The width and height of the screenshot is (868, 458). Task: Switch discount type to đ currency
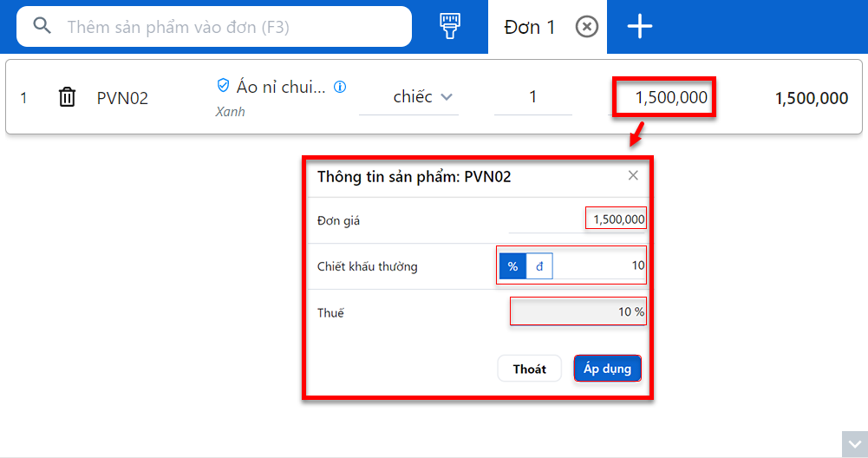539,266
